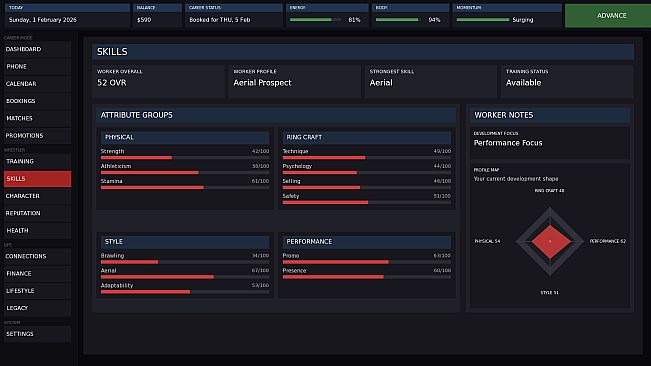This screenshot has width=651, height=366.
Task: Open the Settings page
Action: (37, 334)
